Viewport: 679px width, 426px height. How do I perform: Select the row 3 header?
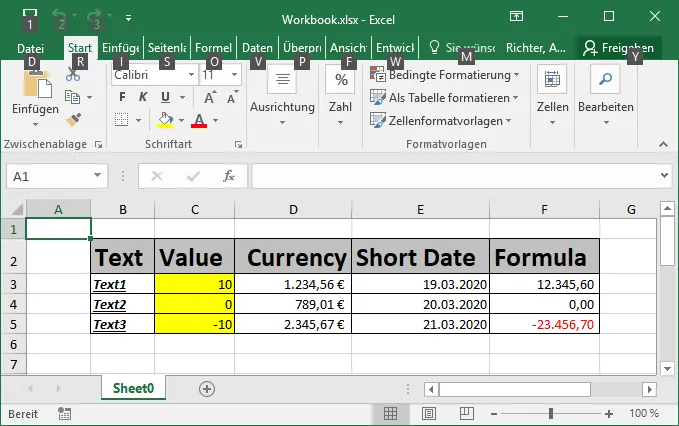(x=13, y=284)
